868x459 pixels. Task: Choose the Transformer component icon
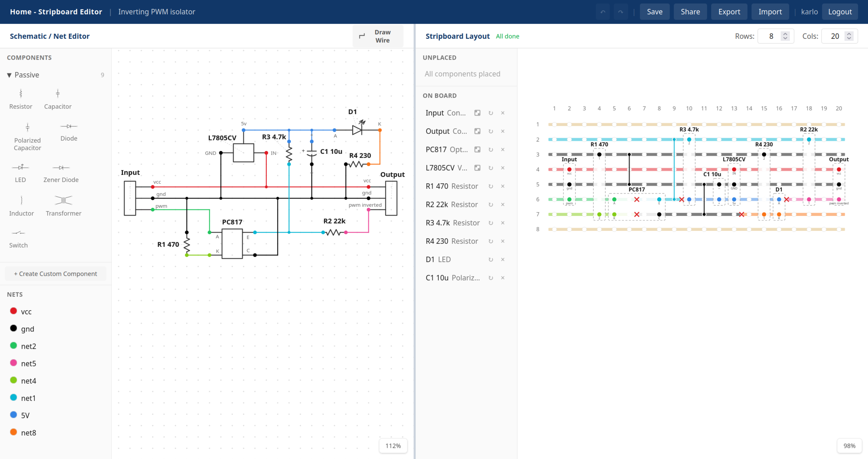pos(63,200)
